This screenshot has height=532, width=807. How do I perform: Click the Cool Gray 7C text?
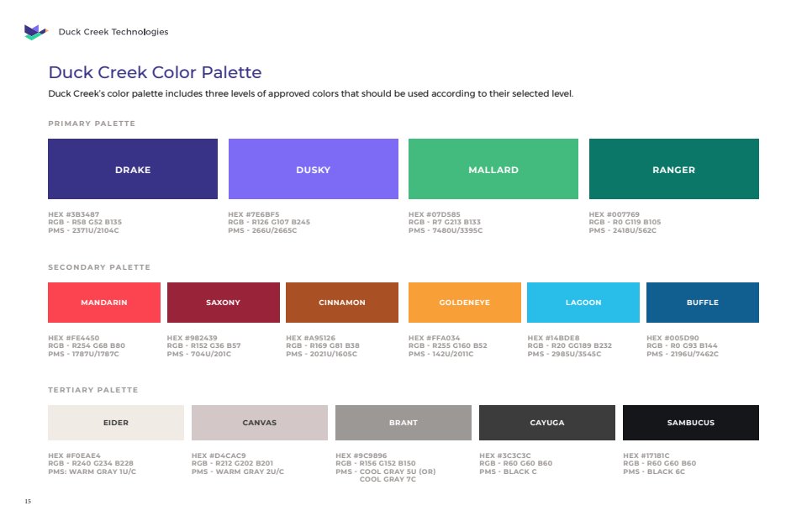point(388,480)
